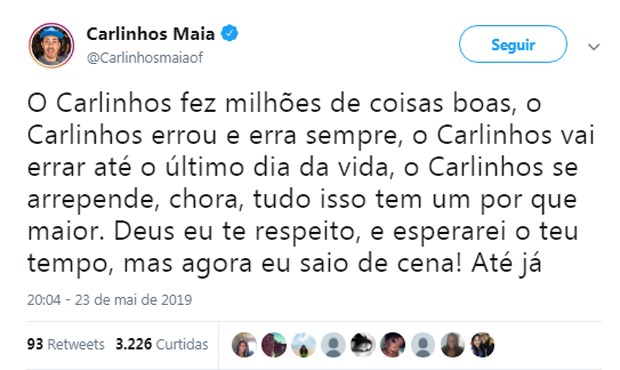Open Carlinhos Maia's profile picture

[x=51, y=45]
